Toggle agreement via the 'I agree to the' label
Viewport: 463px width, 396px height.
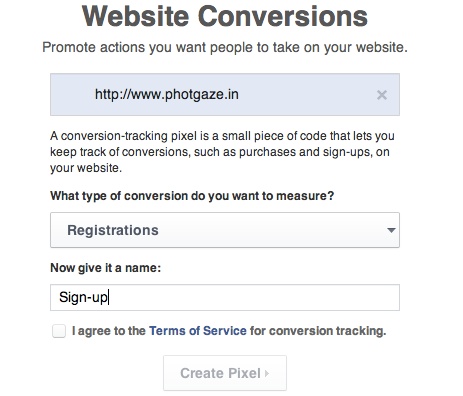pyautogui.click(x=109, y=331)
